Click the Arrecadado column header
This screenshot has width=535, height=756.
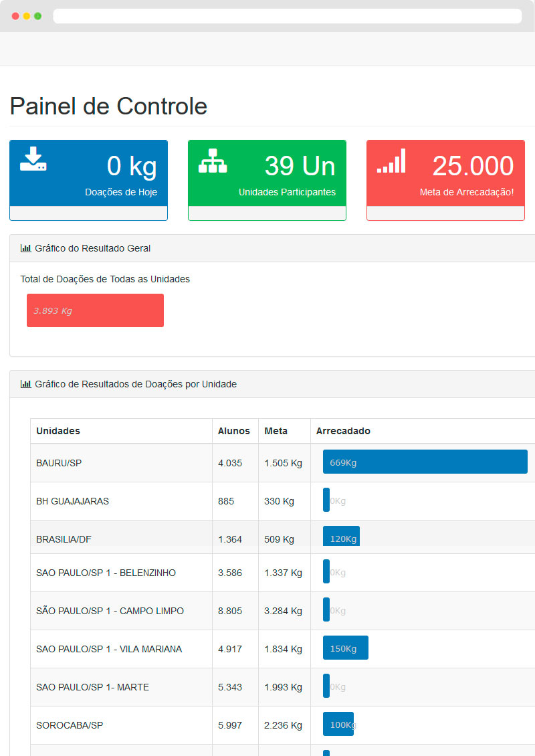coord(343,431)
